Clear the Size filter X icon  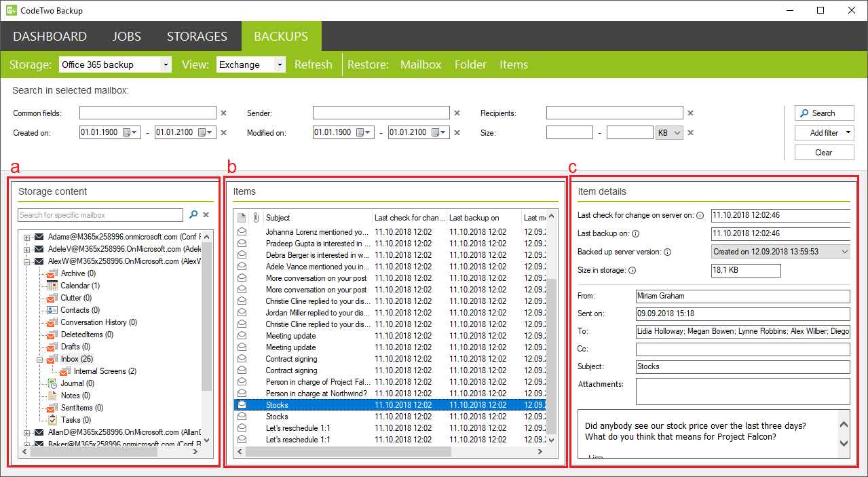point(690,133)
